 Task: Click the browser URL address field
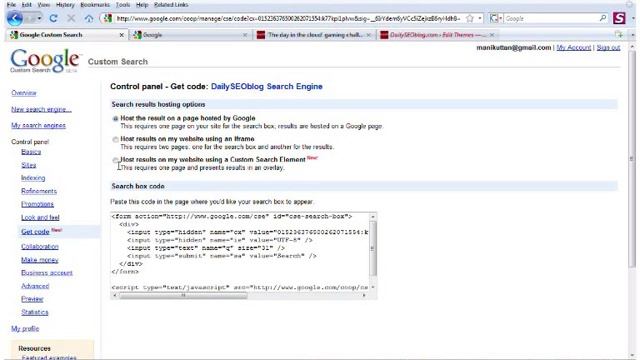(x=288, y=18)
